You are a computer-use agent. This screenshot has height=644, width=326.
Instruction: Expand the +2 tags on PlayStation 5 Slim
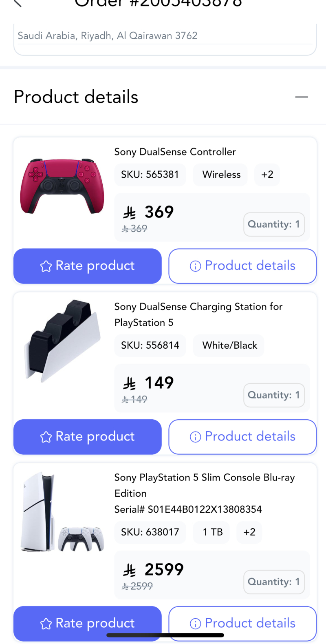pos(249,532)
